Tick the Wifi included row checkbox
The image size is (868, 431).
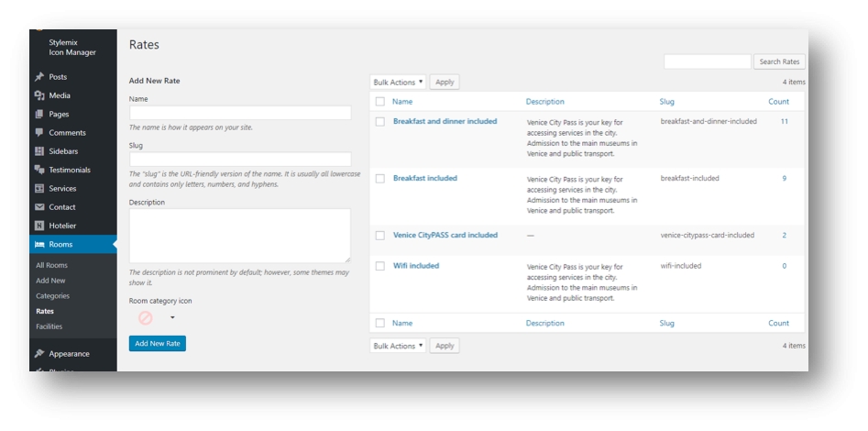pyautogui.click(x=379, y=266)
